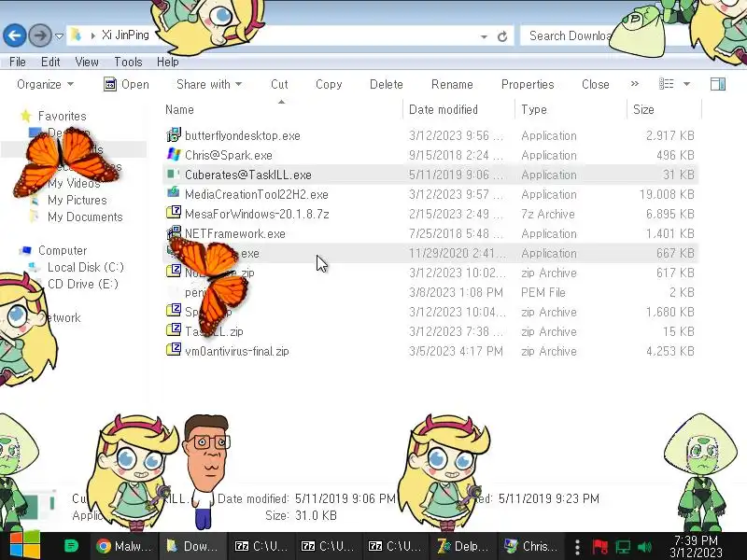The height and width of the screenshot is (560, 747).
Task: Select the Chris@Spark.exe icon
Action: click(x=174, y=155)
